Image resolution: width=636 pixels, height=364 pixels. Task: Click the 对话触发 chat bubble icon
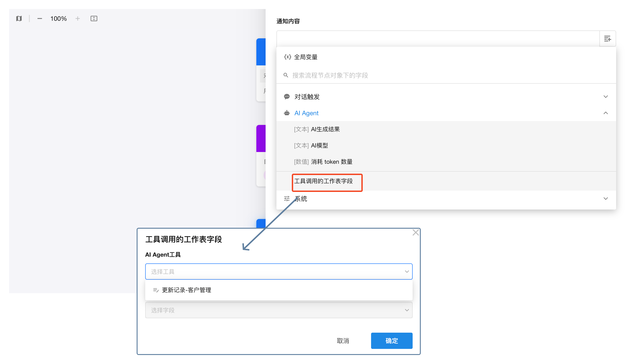287,97
